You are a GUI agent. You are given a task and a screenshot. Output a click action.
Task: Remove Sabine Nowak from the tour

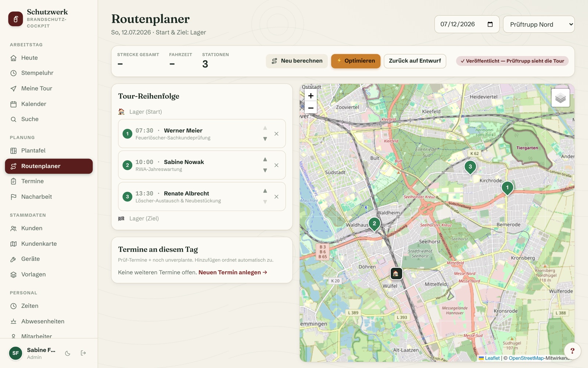coord(276,165)
